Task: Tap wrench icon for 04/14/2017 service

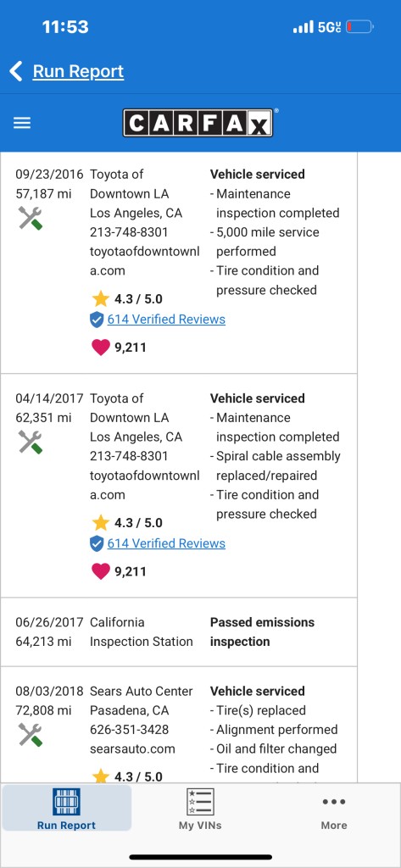Action: pos(30,442)
